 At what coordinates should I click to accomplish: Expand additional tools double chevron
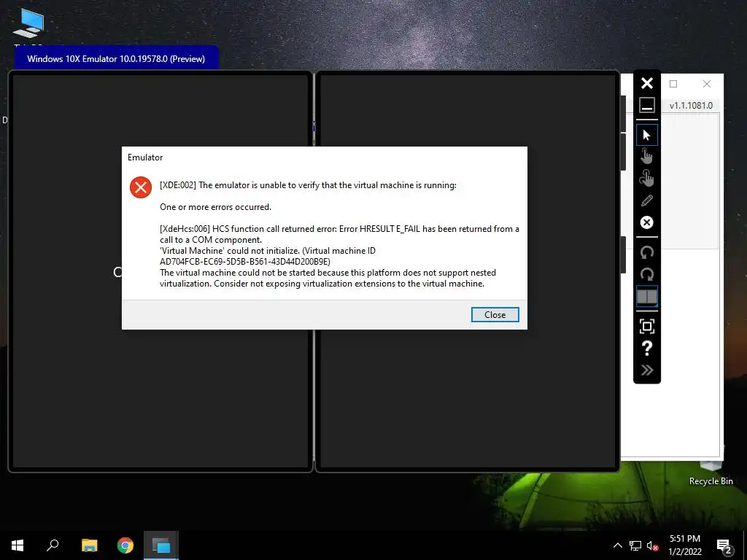tap(646, 370)
